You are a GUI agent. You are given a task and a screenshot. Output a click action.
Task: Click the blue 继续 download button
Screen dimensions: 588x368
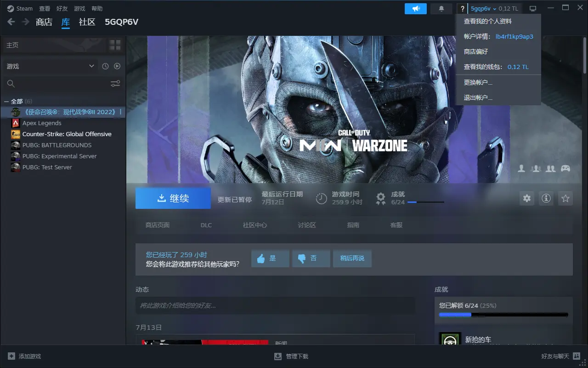(173, 198)
